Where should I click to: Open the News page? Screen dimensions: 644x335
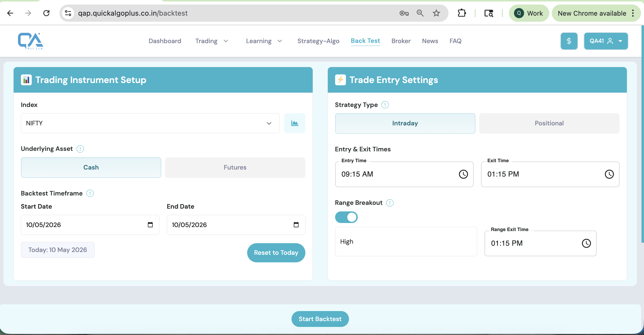(430, 41)
